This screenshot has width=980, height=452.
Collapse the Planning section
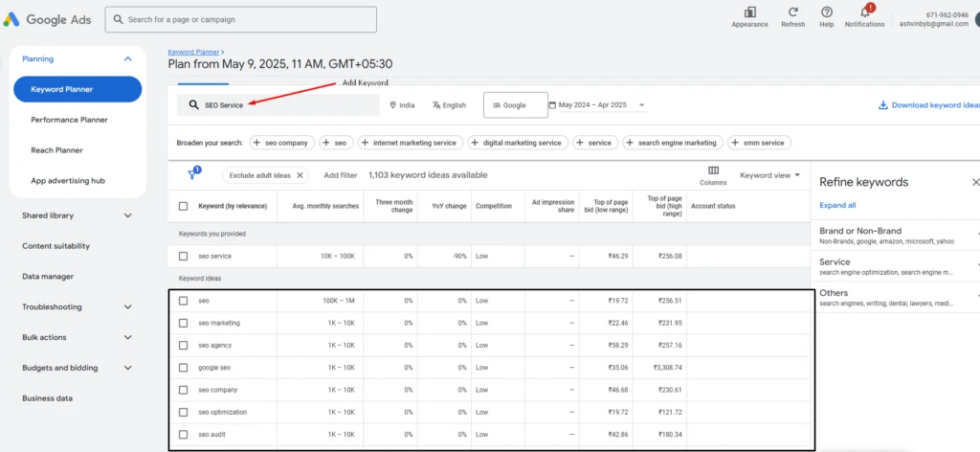point(128,58)
